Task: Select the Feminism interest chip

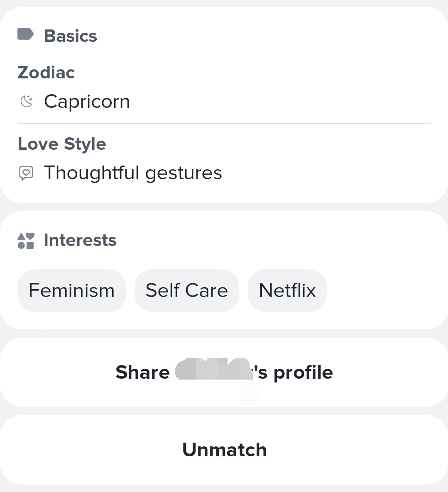Action: tap(71, 290)
